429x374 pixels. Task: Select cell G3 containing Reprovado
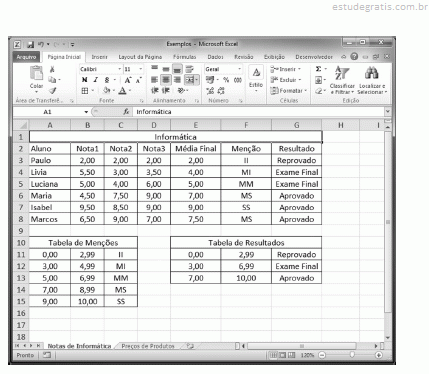click(x=297, y=160)
